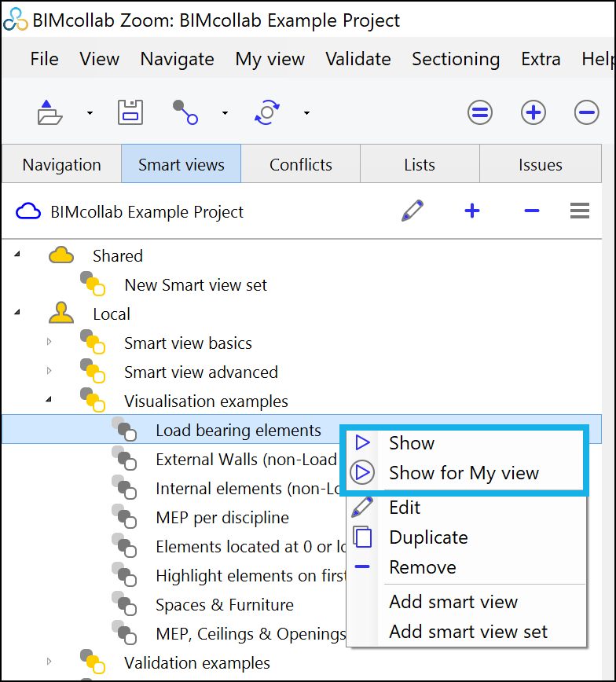616x682 pixels.
Task: Expand the Validation examples set
Action: coord(49,662)
